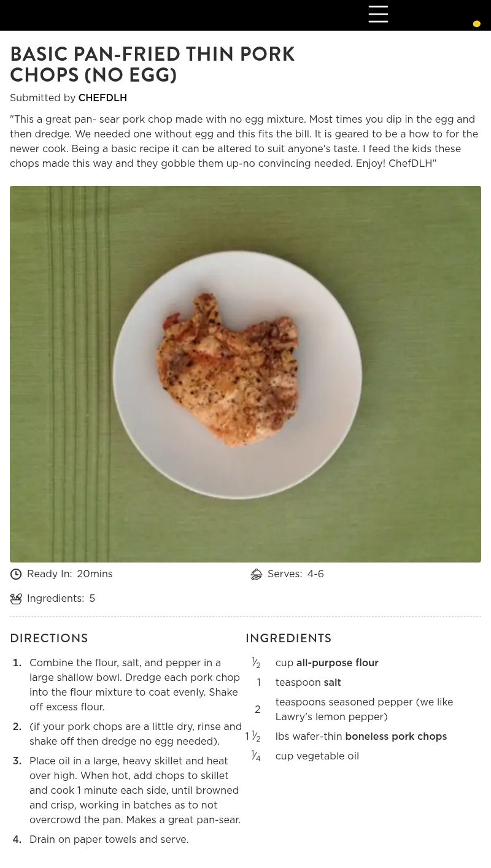491x868 pixels.
Task: Click the serving dish icon beside Serves
Action: (x=257, y=574)
